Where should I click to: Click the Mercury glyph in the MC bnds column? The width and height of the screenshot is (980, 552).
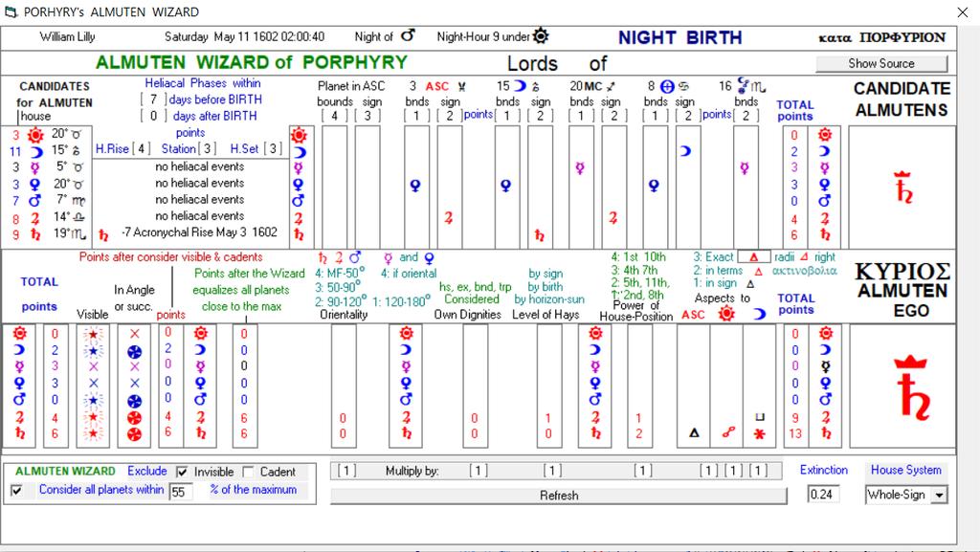[580, 168]
